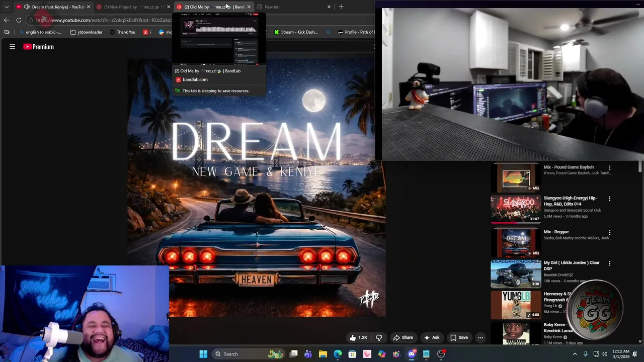Click 'My Girl ( Likkle Jordee ) Clear DSP' title
The width and height of the screenshot is (644, 362).
coord(572,265)
